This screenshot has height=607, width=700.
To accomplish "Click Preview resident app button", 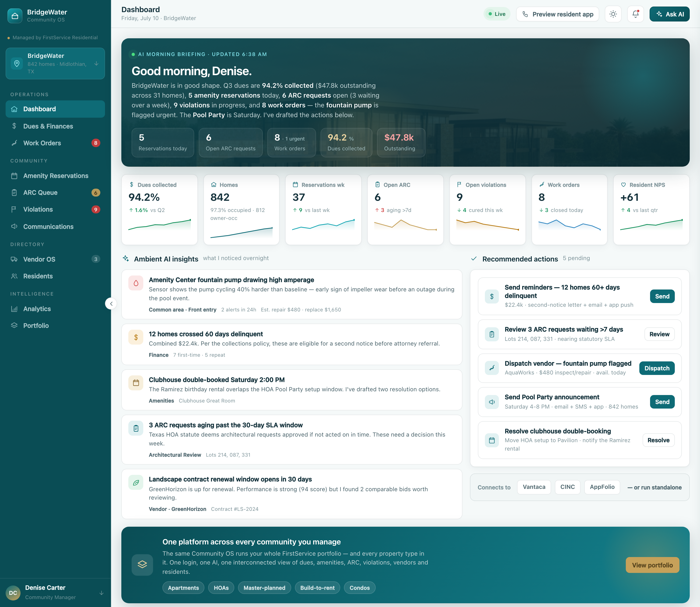I will click(x=557, y=14).
